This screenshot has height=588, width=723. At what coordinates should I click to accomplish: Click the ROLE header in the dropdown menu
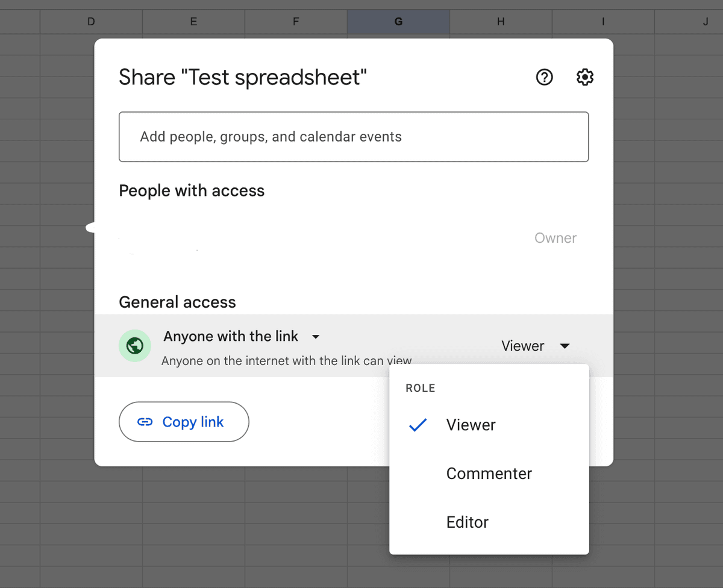tap(420, 388)
